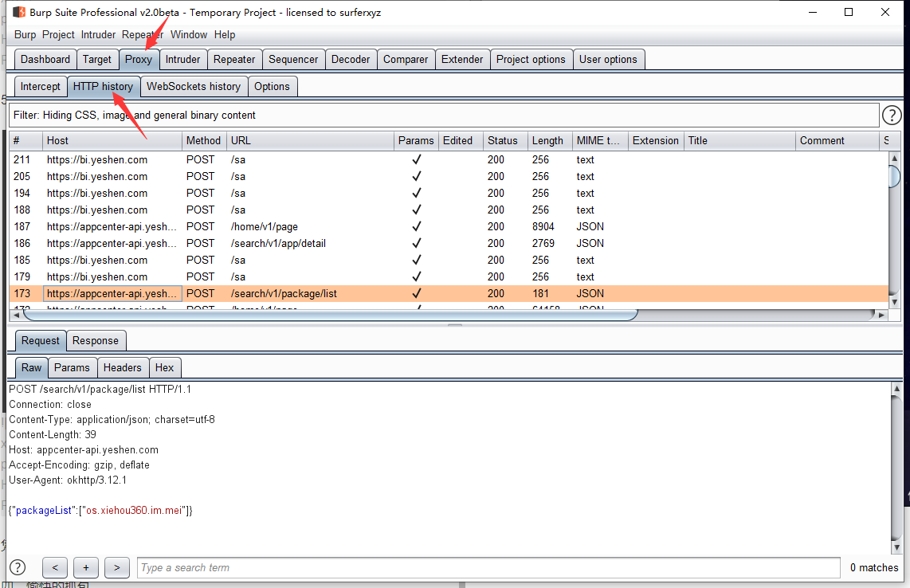The height and width of the screenshot is (588, 910).
Task: Open the Burp menu
Action: [25, 35]
